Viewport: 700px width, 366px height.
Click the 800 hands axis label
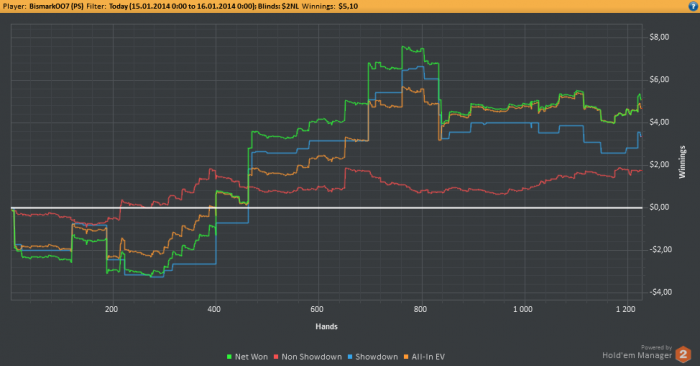click(420, 309)
